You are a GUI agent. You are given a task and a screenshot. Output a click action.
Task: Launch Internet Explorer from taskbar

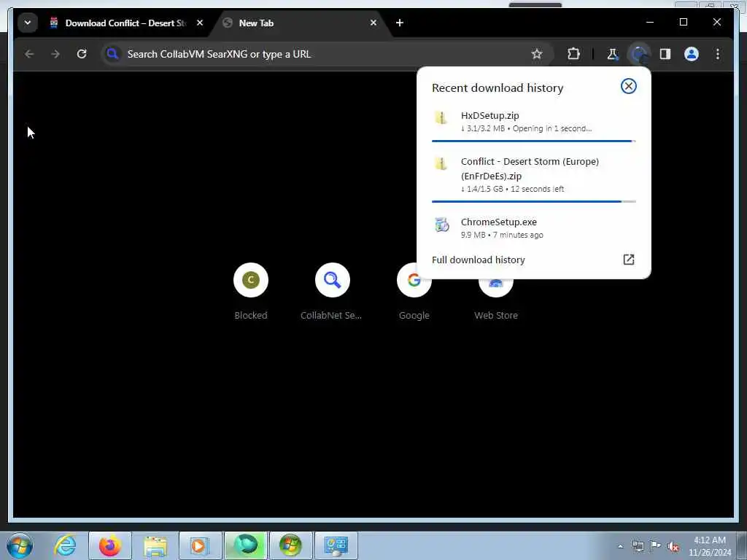pyautogui.click(x=65, y=545)
